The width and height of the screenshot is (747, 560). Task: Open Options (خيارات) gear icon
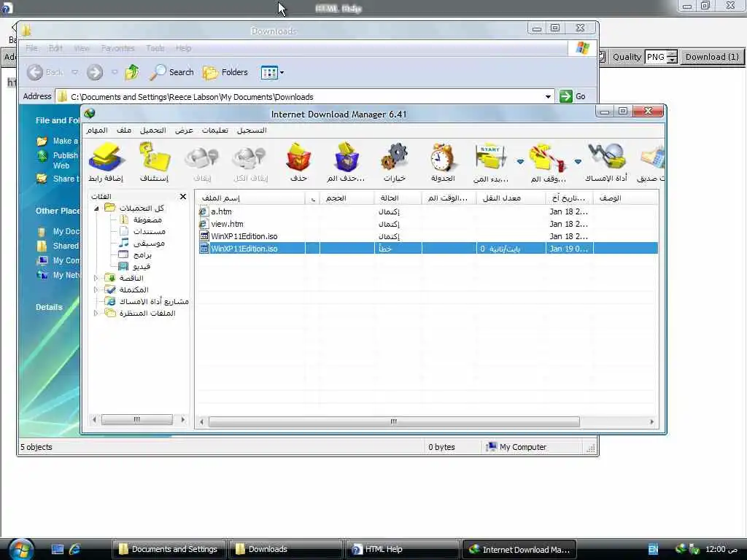[x=395, y=163]
